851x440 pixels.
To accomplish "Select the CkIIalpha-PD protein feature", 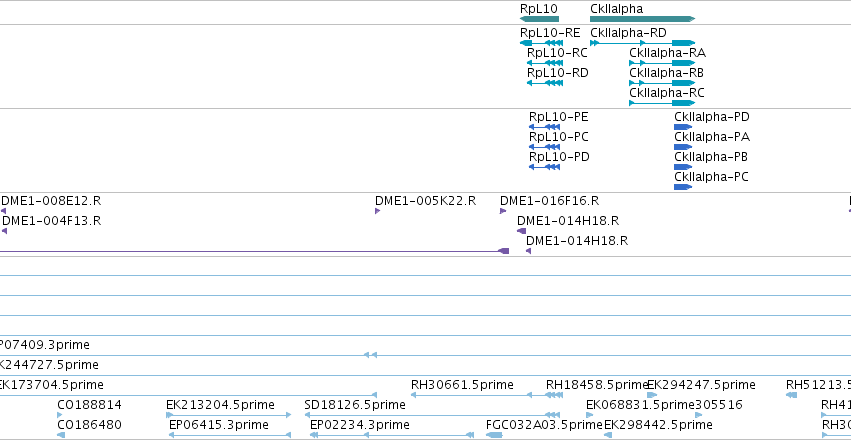I will coord(683,127).
